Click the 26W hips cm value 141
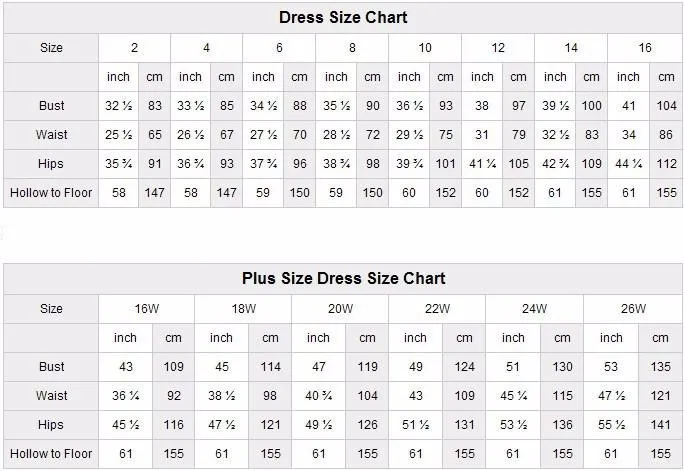The width and height of the screenshot is (684, 471). pos(660,425)
